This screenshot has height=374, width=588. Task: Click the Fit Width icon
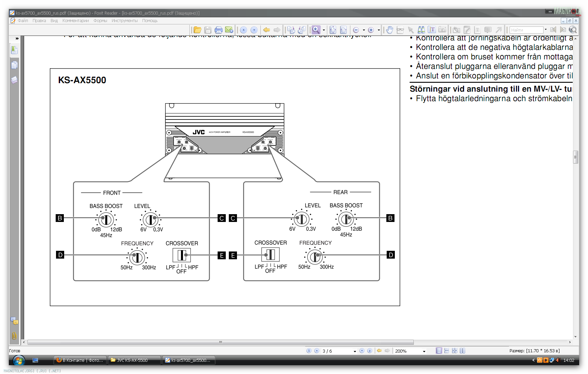click(344, 30)
